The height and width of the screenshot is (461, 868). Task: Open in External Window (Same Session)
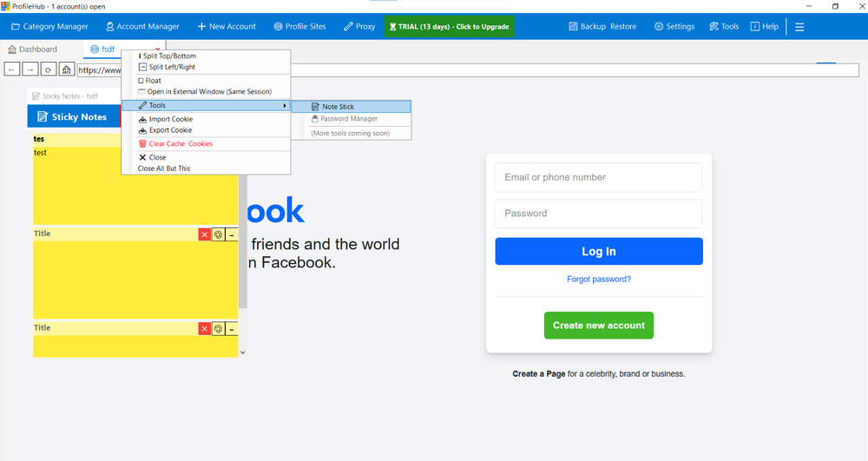(x=206, y=92)
